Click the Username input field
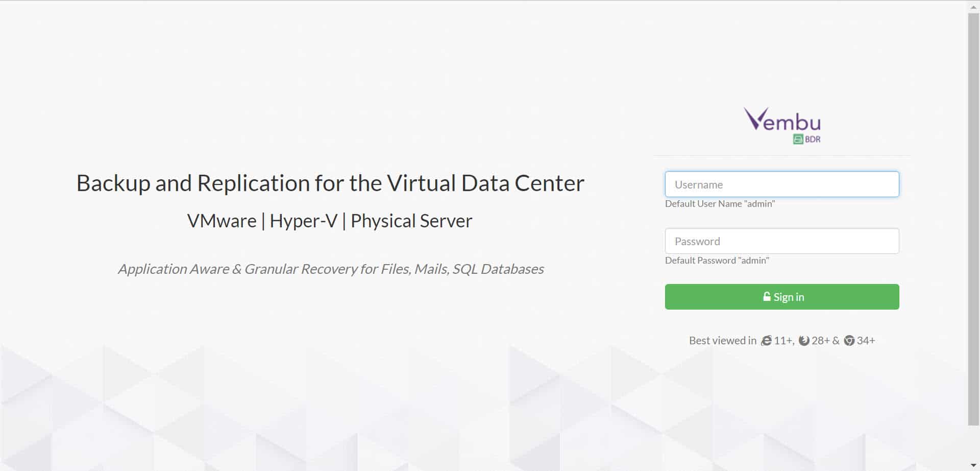980x471 pixels. tap(781, 184)
